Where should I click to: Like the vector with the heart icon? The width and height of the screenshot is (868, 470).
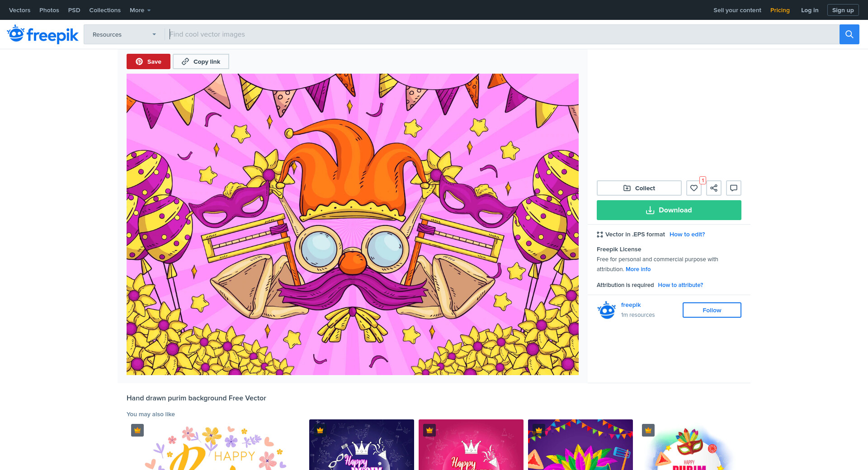click(x=694, y=188)
